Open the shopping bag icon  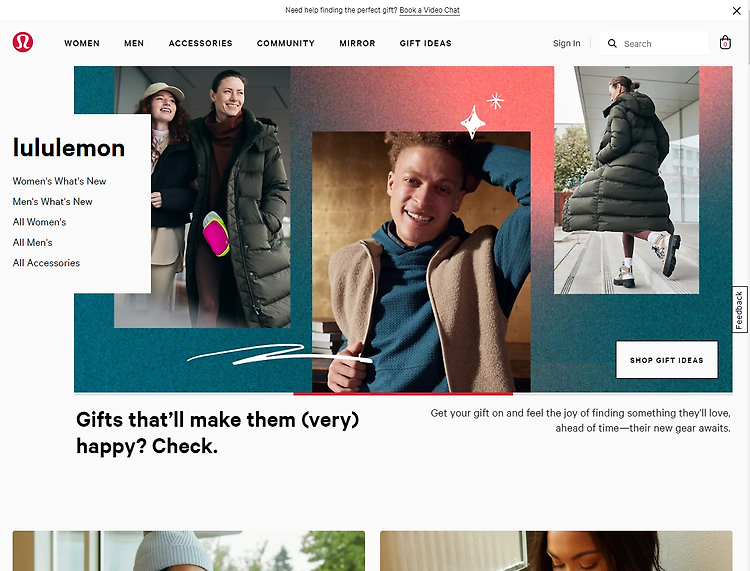725,43
